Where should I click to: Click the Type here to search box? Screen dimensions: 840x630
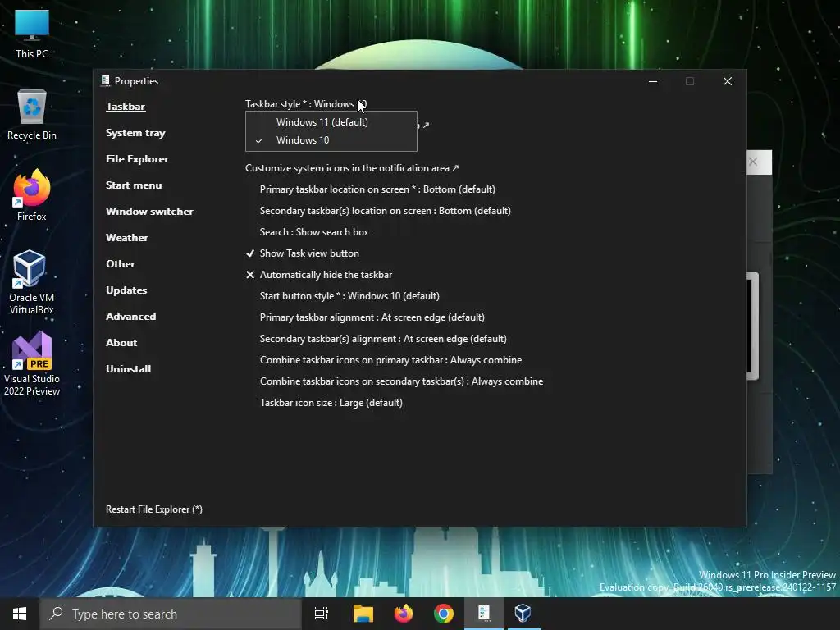pyautogui.click(x=171, y=614)
